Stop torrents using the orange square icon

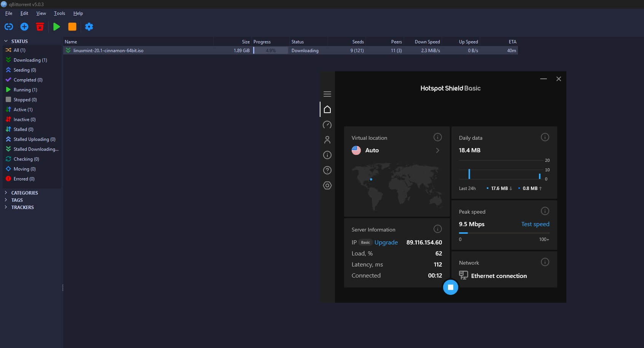[72, 27]
